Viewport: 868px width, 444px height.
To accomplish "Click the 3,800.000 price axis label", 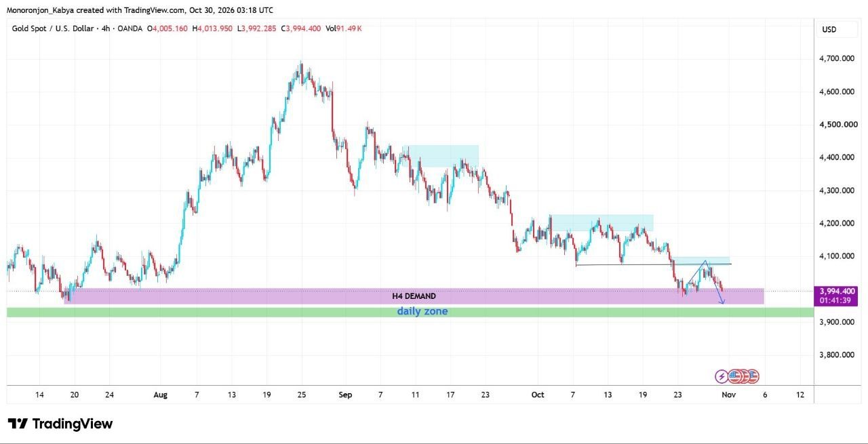I will 837,355.
